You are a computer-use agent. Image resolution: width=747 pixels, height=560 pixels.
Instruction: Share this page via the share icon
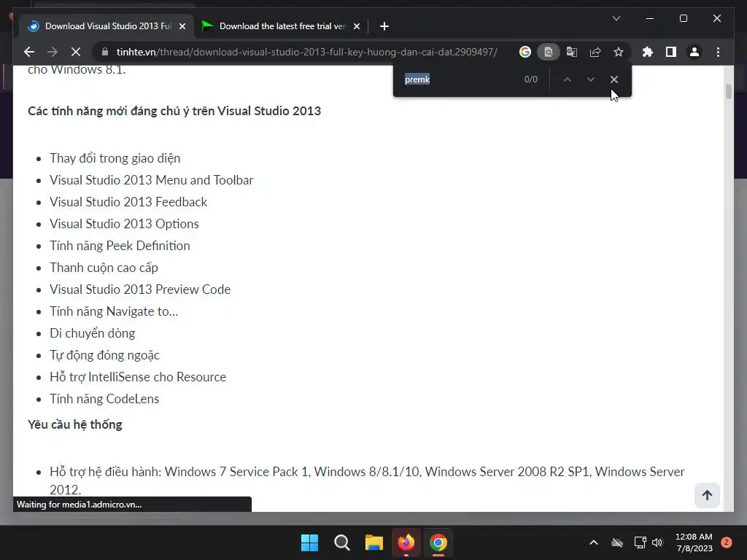[595, 52]
